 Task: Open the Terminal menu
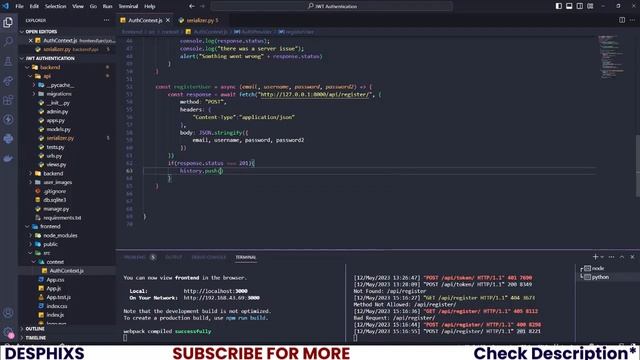pos(128,6)
